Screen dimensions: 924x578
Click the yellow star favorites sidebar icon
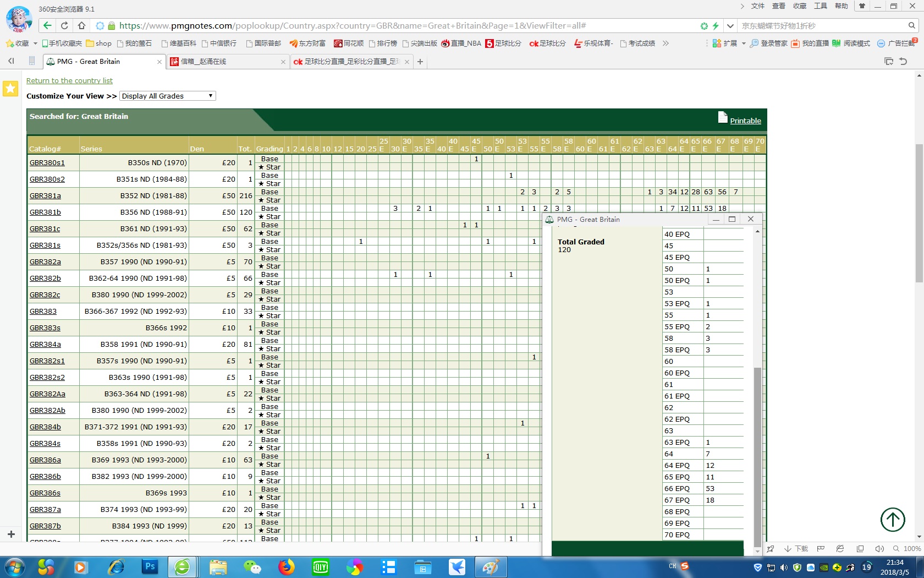10,89
